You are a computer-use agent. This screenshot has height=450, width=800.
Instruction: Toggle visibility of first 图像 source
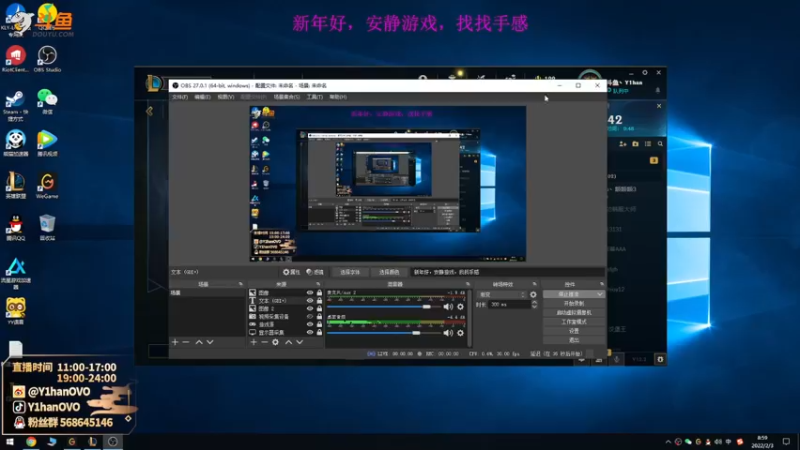coord(310,293)
